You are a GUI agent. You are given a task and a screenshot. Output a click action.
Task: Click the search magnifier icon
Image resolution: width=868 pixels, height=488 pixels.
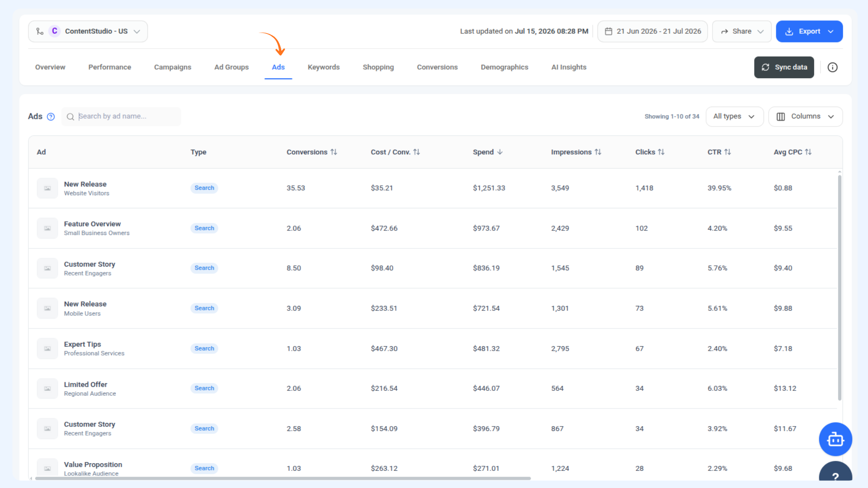[71, 117]
